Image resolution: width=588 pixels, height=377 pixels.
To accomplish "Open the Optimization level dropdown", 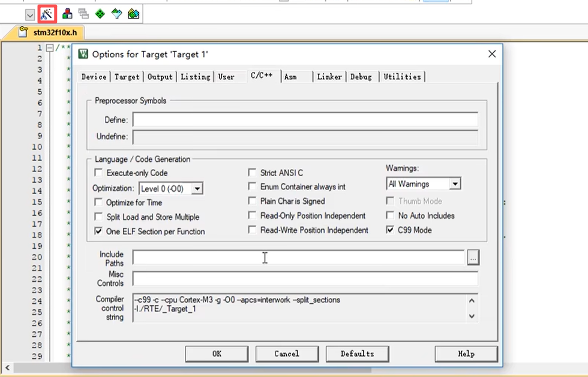I will pyautogui.click(x=197, y=188).
